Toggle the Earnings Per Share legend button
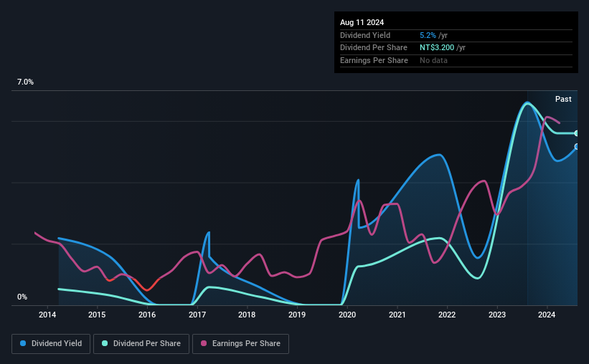This screenshot has height=364, width=589. click(x=241, y=344)
